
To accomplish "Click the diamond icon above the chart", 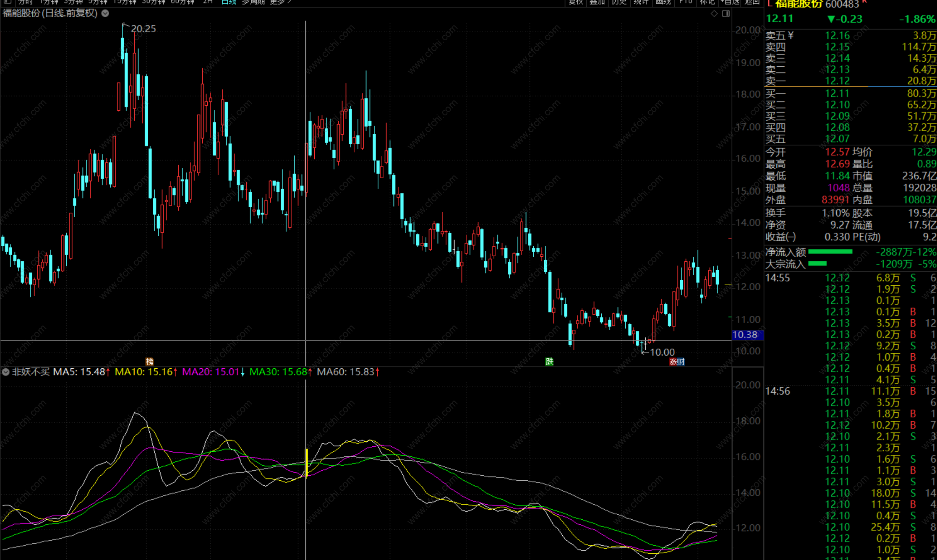I will (714, 13).
